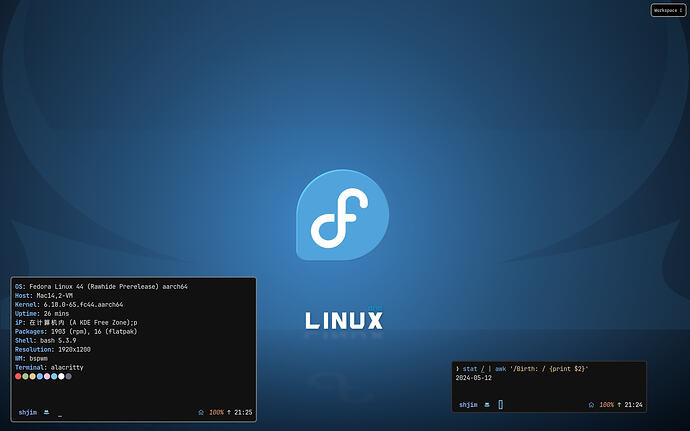Click the computer icon beside shjim in left terminal
This screenshot has width=690, height=431.
pos(47,412)
